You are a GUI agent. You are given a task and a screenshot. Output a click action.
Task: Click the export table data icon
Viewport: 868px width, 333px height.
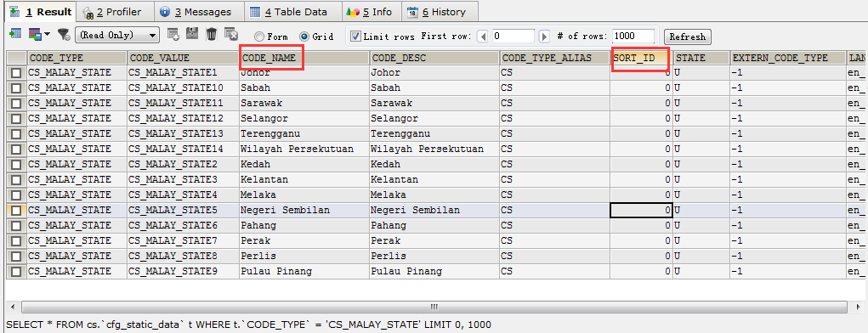[15, 34]
